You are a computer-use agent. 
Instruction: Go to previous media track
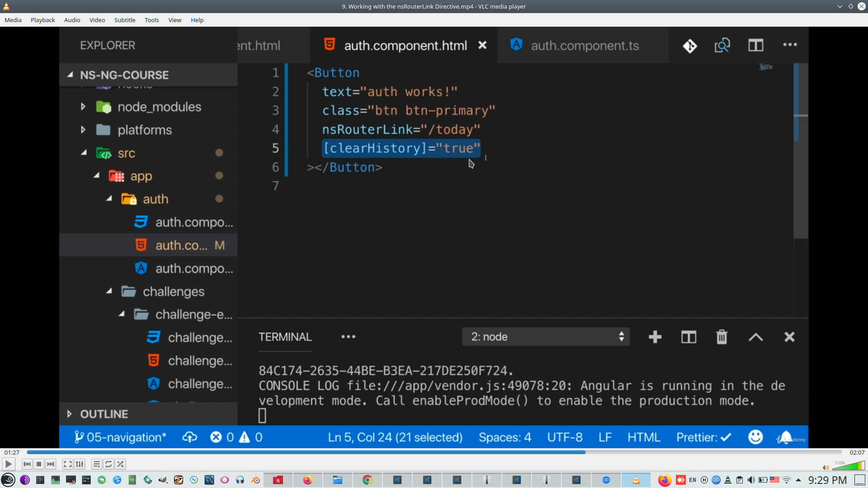27,464
